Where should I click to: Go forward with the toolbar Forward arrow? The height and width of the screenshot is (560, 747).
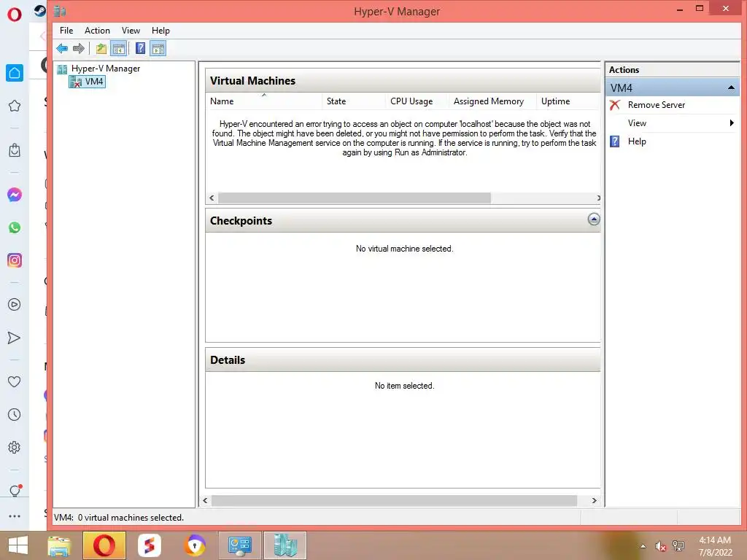coord(79,49)
